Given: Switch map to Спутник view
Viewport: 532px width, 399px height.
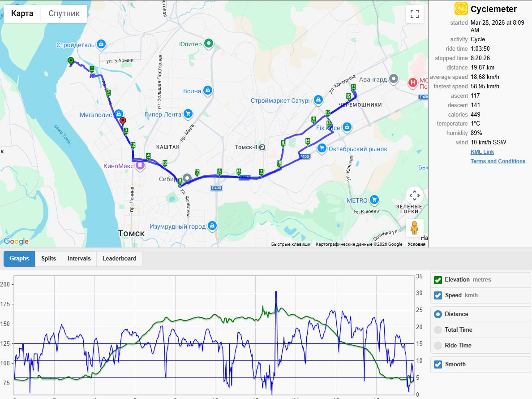Looking at the screenshot, I should [64, 13].
